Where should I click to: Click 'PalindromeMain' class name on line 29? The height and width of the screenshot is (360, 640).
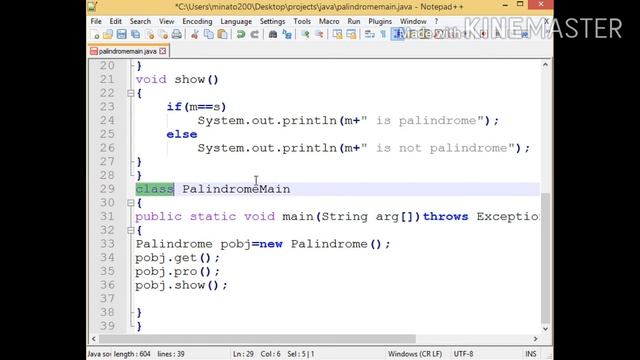tap(236, 189)
